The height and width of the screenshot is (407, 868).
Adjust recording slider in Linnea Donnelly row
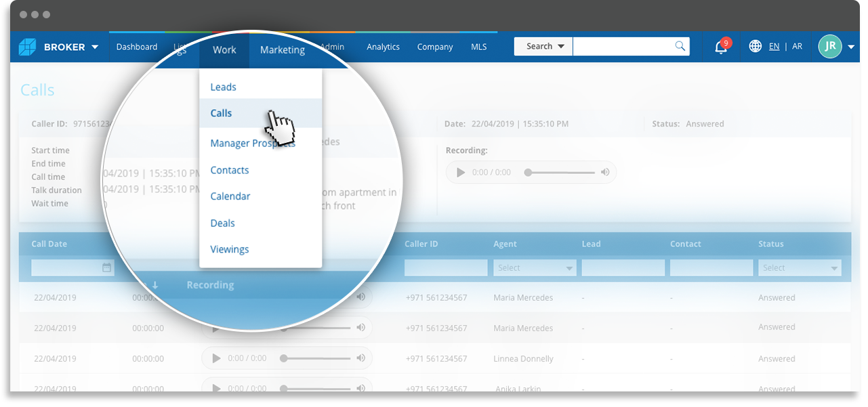tap(316, 358)
